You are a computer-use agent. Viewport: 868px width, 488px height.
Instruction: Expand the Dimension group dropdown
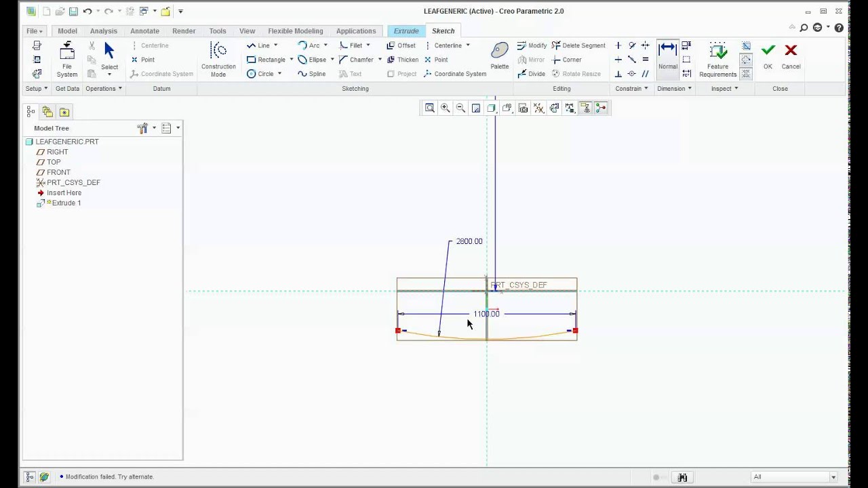pos(674,89)
